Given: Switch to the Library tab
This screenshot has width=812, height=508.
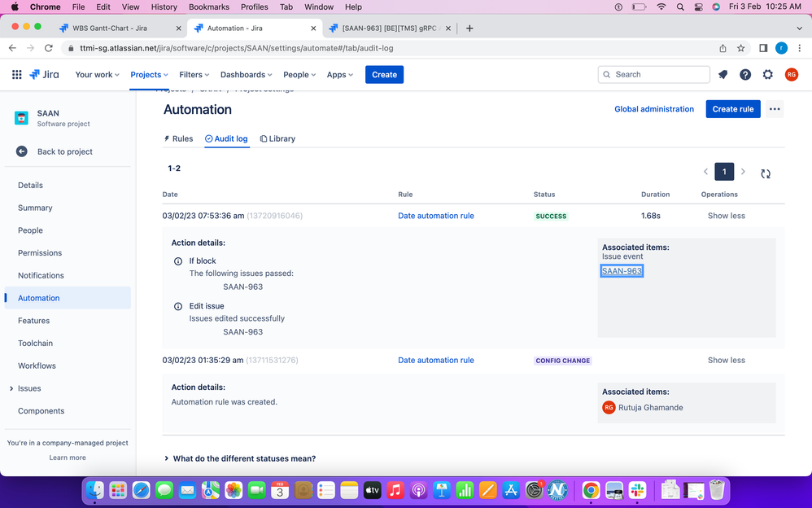Looking at the screenshot, I should (x=277, y=139).
